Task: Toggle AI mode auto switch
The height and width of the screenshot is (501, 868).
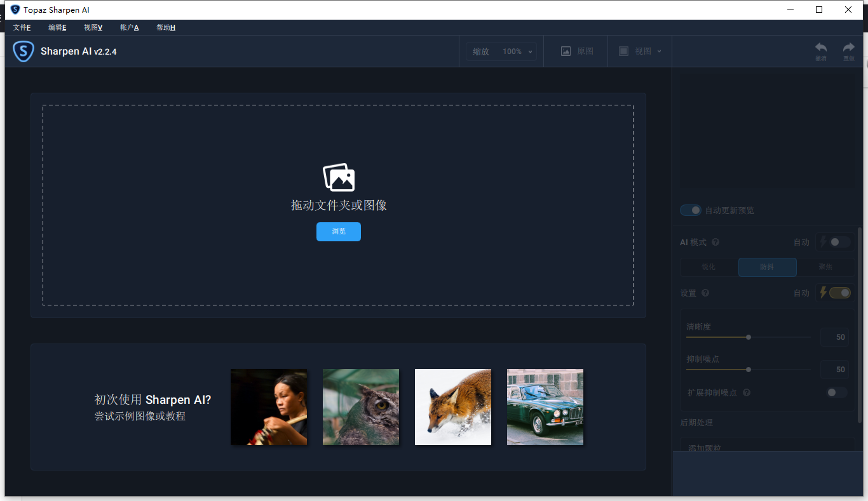Action: point(839,242)
